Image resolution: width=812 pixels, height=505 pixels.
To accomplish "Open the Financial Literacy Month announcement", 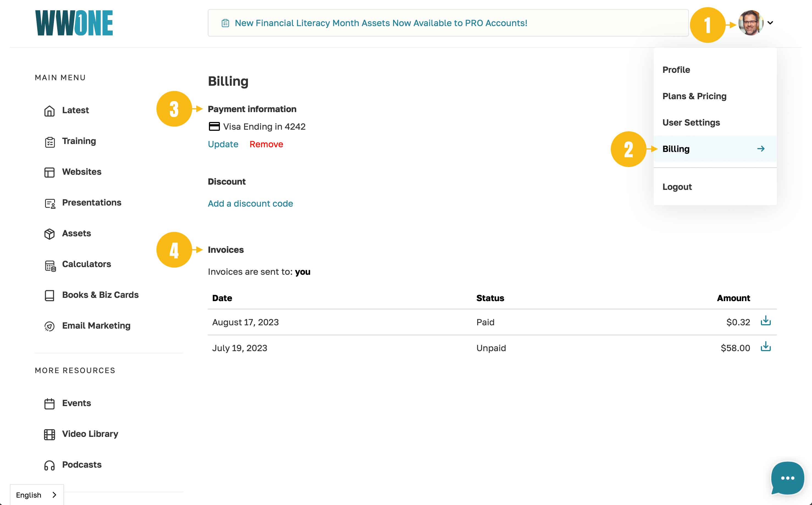I will click(381, 23).
